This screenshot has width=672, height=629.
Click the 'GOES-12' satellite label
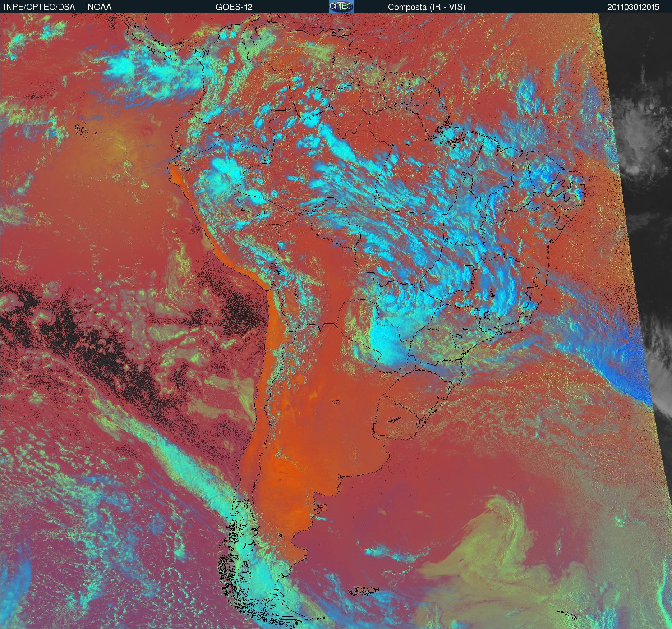pyautogui.click(x=234, y=7)
